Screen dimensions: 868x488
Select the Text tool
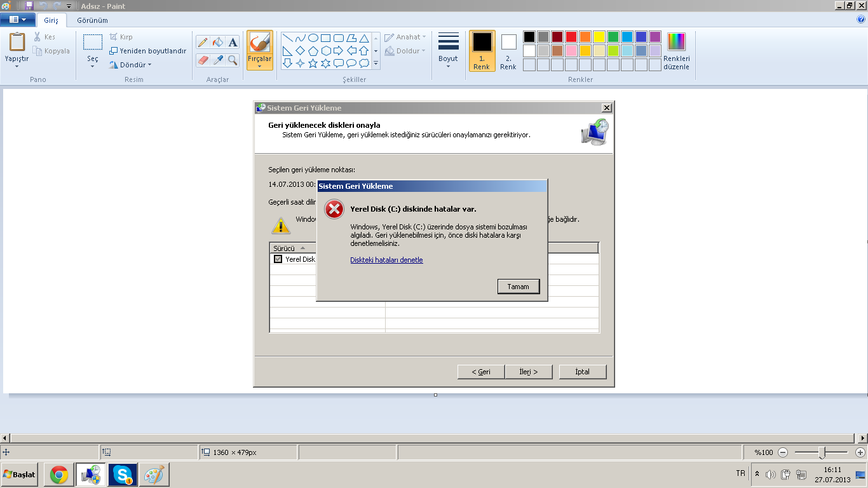coord(233,43)
